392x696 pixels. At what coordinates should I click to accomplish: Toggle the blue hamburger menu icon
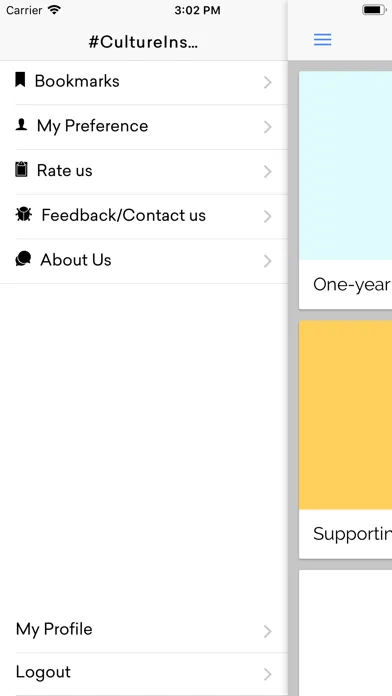click(x=323, y=40)
